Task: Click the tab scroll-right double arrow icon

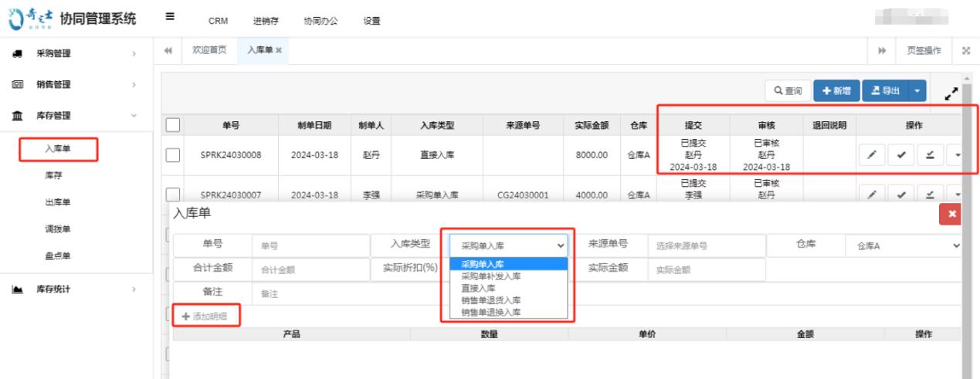Action: tap(882, 51)
